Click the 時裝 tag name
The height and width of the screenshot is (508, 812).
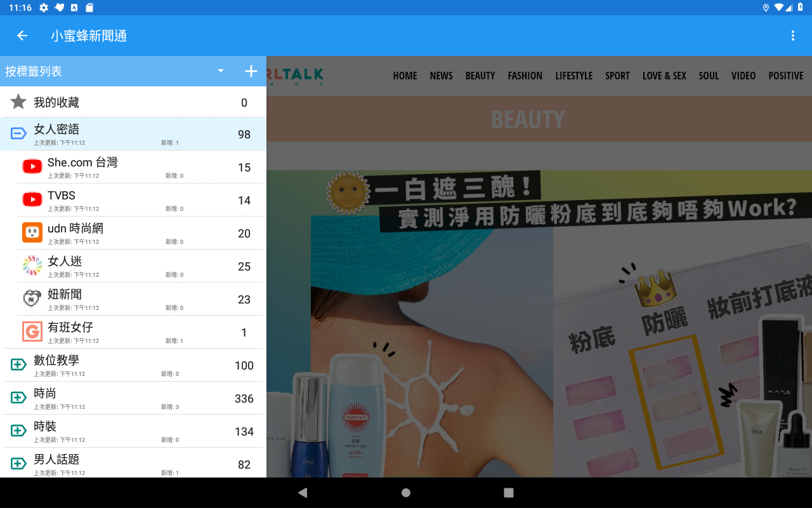45,426
